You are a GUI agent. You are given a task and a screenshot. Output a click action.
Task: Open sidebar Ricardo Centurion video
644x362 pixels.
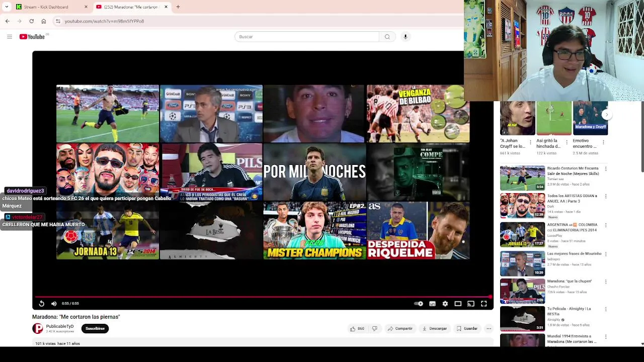522,178
